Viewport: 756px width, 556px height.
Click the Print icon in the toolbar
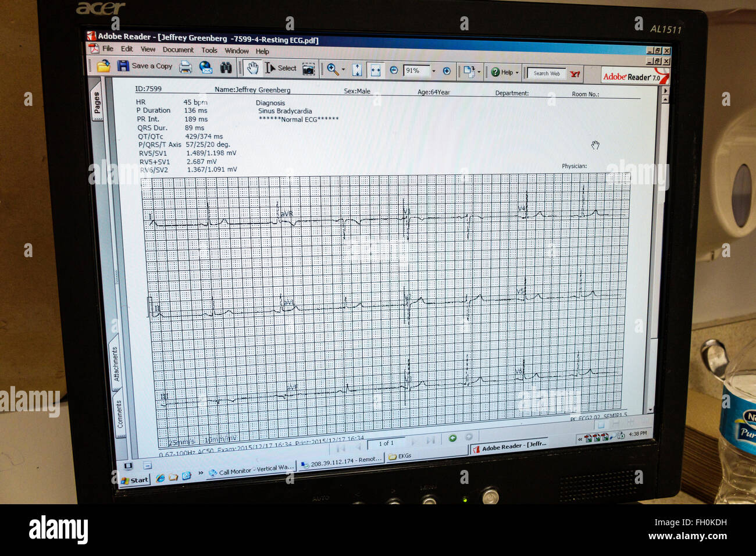186,67
